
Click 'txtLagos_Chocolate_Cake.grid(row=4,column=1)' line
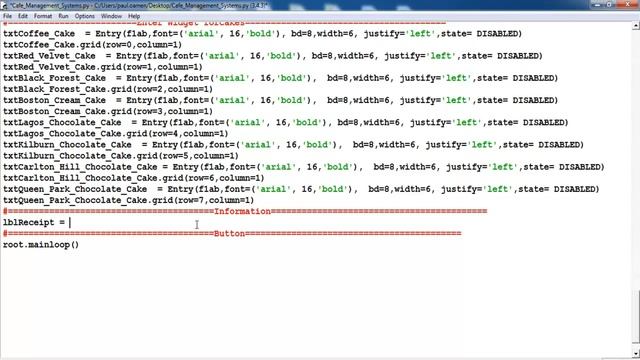[116, 134]
